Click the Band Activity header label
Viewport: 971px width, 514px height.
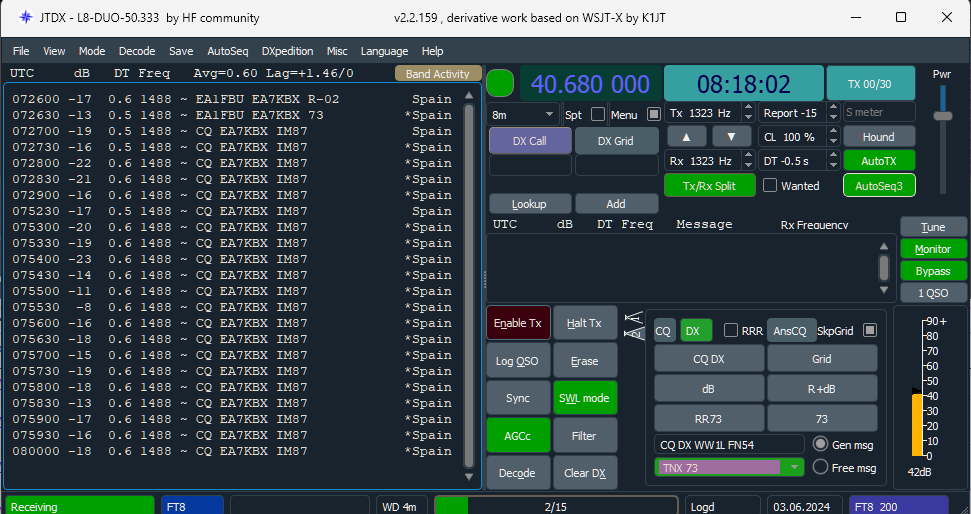point(438,74)
